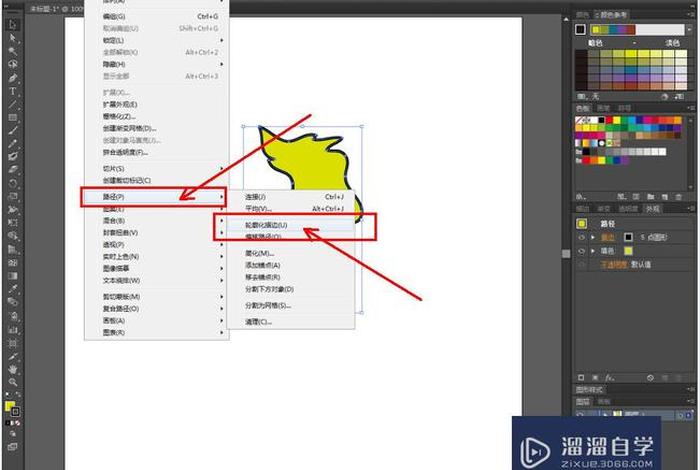Select the Zoom magnifier tool
The height and width of the screenshot is (470, 700).
pyautogui.click(x=12, y=383)
